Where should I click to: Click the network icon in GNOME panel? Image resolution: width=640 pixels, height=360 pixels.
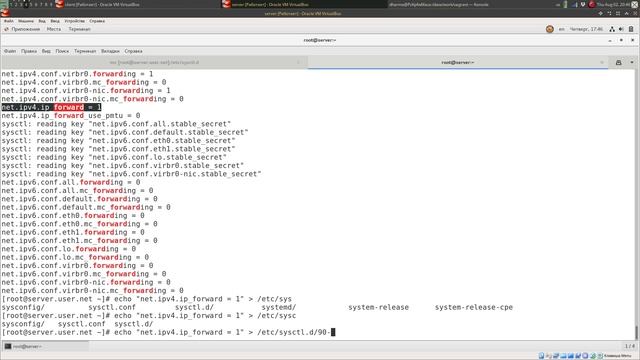[x=612, y=29]
